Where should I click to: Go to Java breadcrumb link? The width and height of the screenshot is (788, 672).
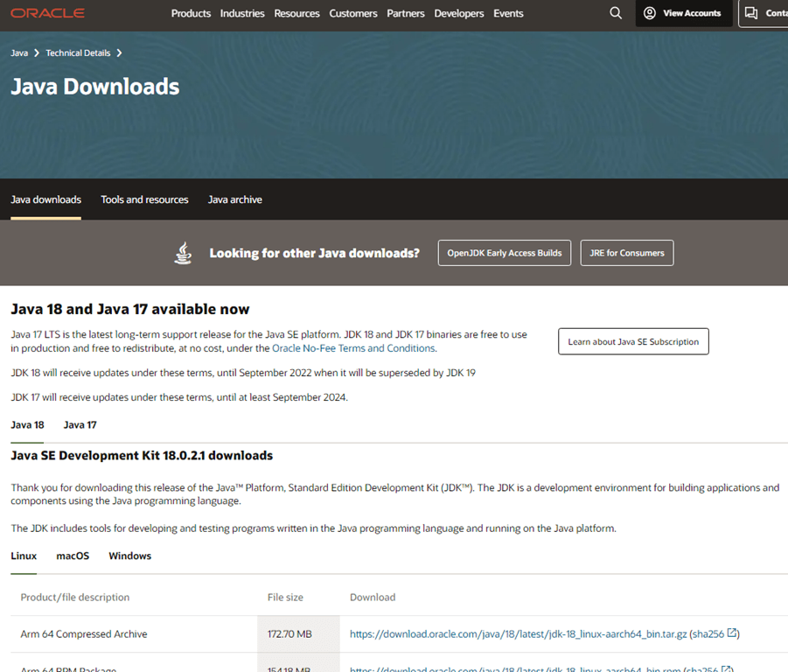pyautogui.click(x=19, y=52)
